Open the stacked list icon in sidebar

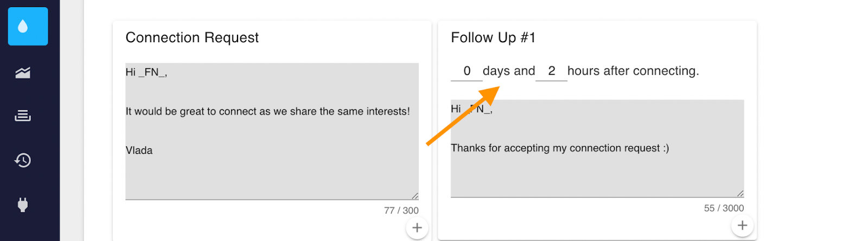click(23, 115)
